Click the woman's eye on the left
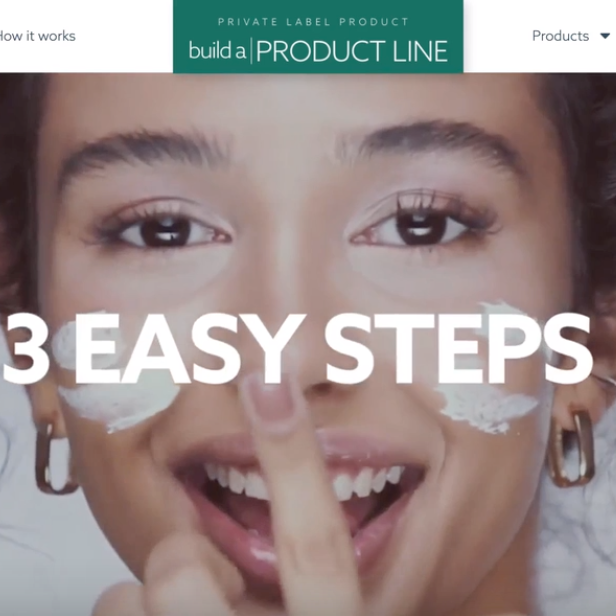Viewport: 616px width, 616px height. pyautogui.click(x=165, y=232)
